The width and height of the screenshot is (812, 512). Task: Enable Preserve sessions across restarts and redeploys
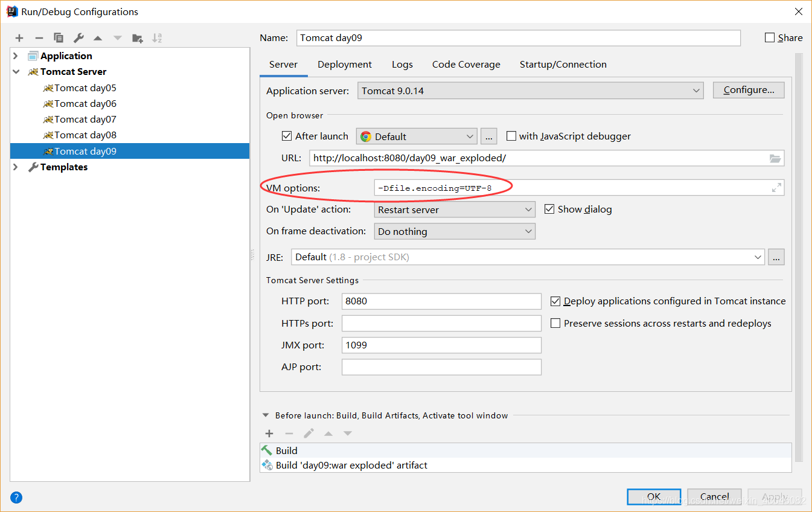pyautogui.click(x=555, y=323)
